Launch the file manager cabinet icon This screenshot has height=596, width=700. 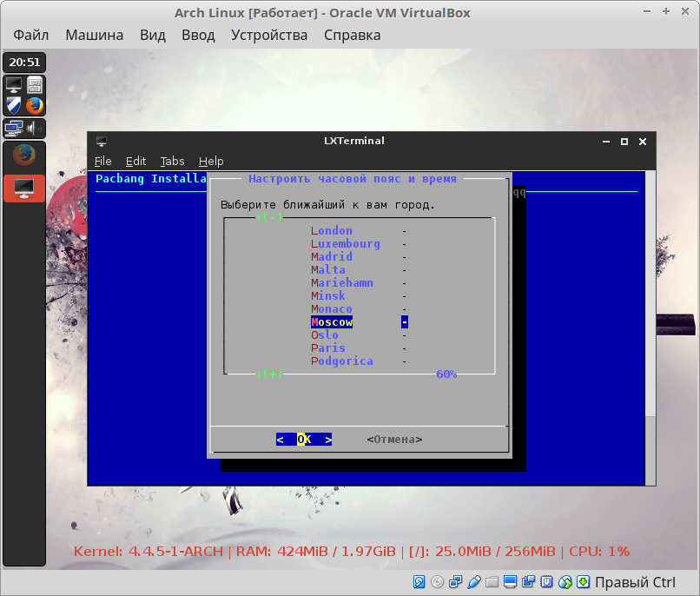pyautogui.click(x=35, y=85)
